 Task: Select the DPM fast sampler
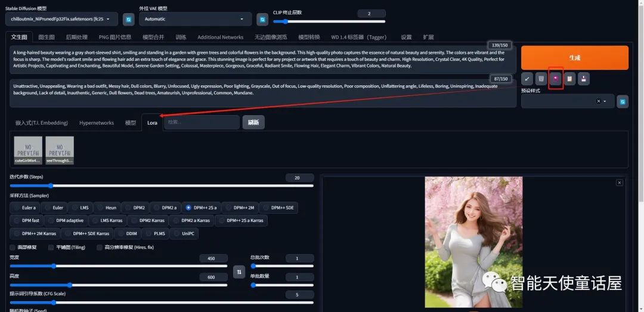point(27,220)
